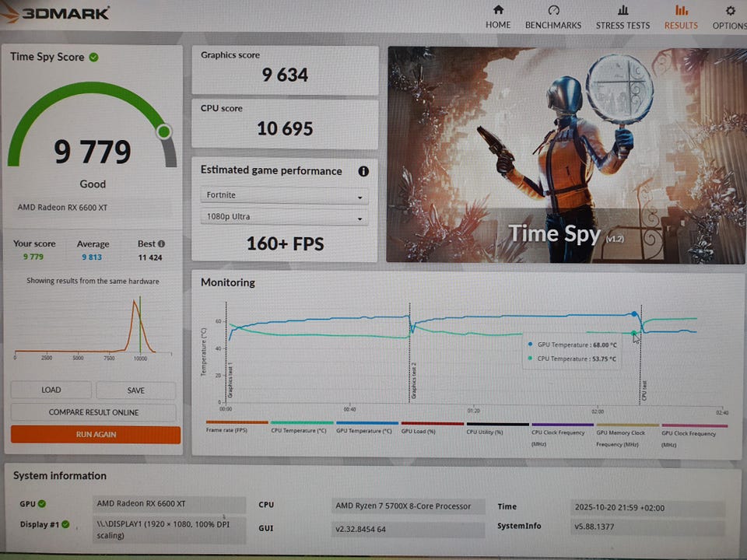Toggle CPU Clock Frequency purple legend

563,434
